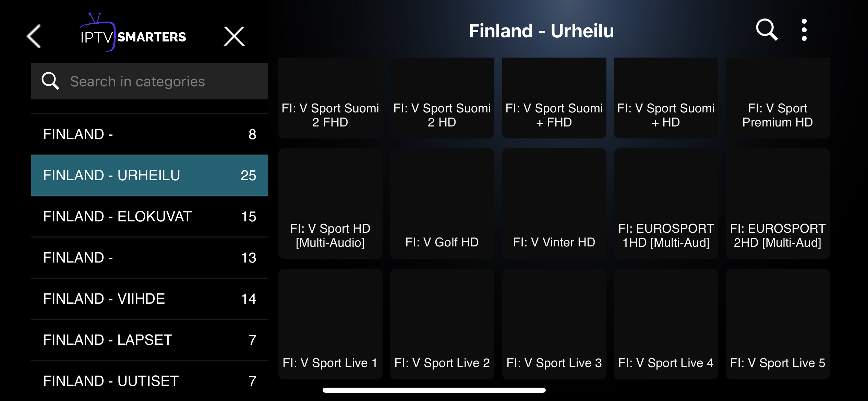Play FI: V Sport HD Multi-Audio channel
Screen dimensions: 868x401
(330, 204)
